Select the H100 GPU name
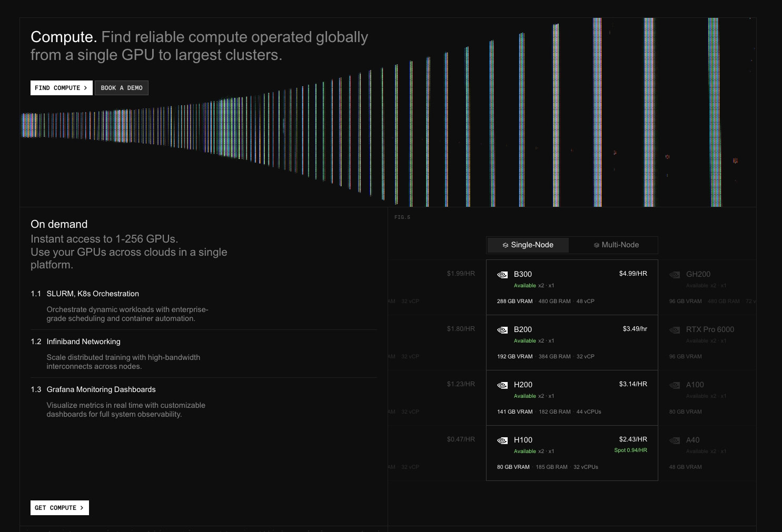Viewport: 782px width, 532px height. point(523,440)
